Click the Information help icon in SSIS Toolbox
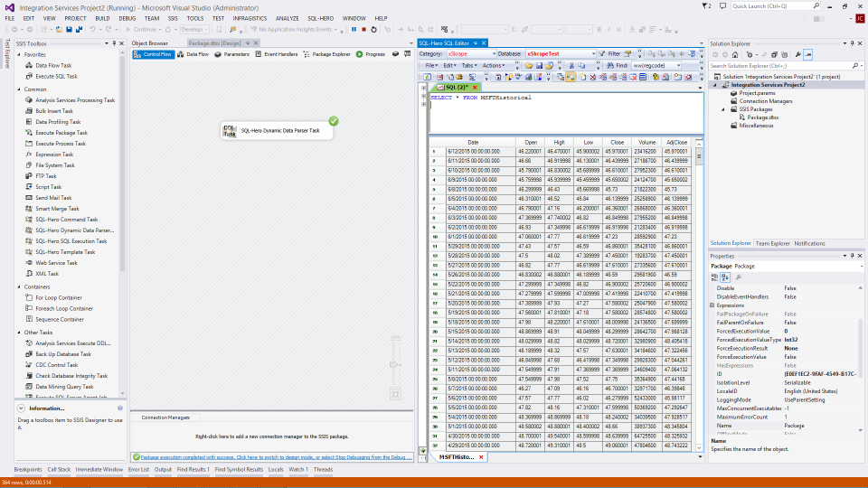The width and height of the screenshot is (868, 488). [120, 408]
